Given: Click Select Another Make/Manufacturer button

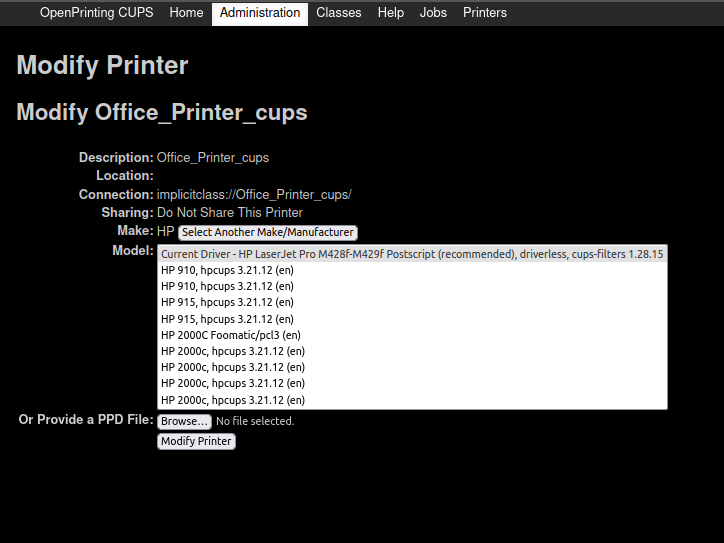Looking at the screenshot, I should click(x=268, y=232).
